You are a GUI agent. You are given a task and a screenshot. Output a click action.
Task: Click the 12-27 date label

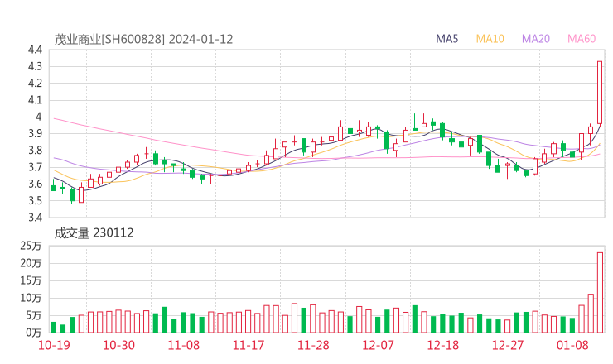click(508, 345)
